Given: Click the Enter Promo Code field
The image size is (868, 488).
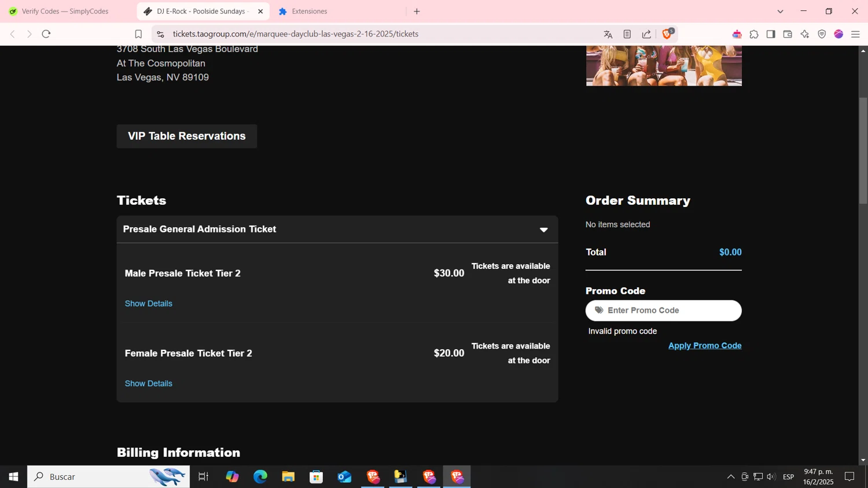Looking at the screenshot, I should [664, 310].
